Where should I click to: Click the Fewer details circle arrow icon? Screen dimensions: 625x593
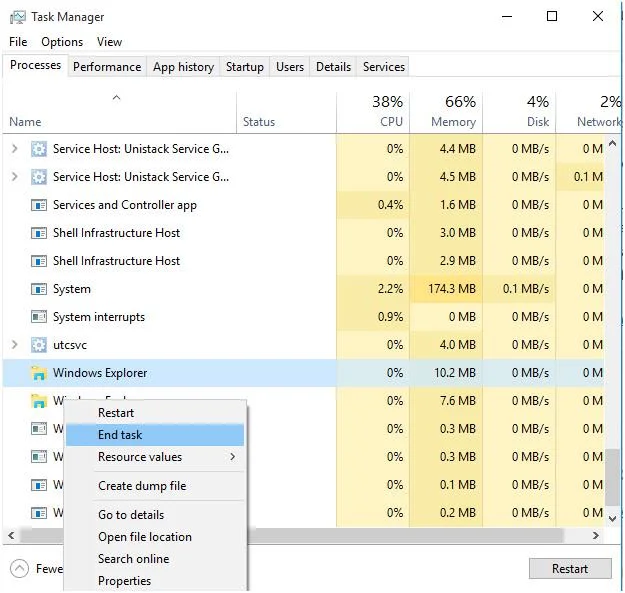click(x=20, y=569)
